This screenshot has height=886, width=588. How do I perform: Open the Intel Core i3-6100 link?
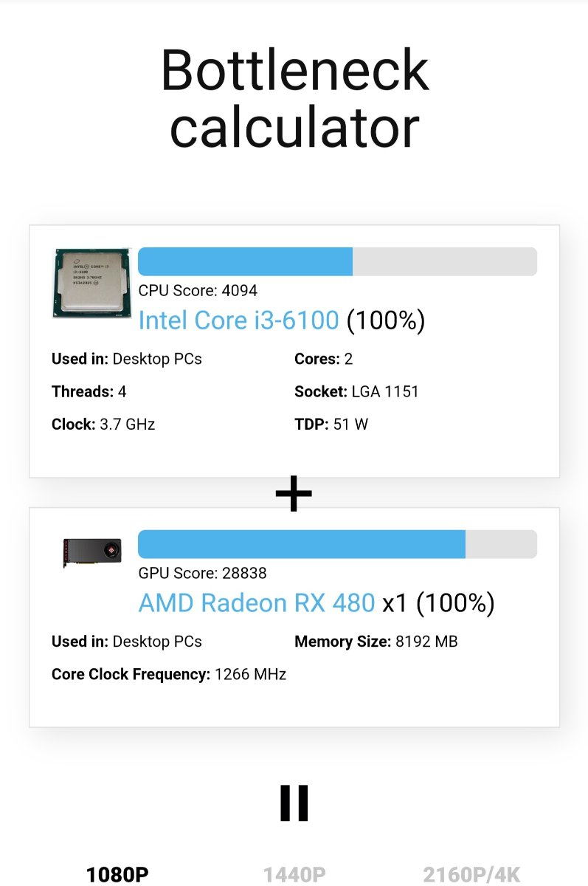coord(238,320)
